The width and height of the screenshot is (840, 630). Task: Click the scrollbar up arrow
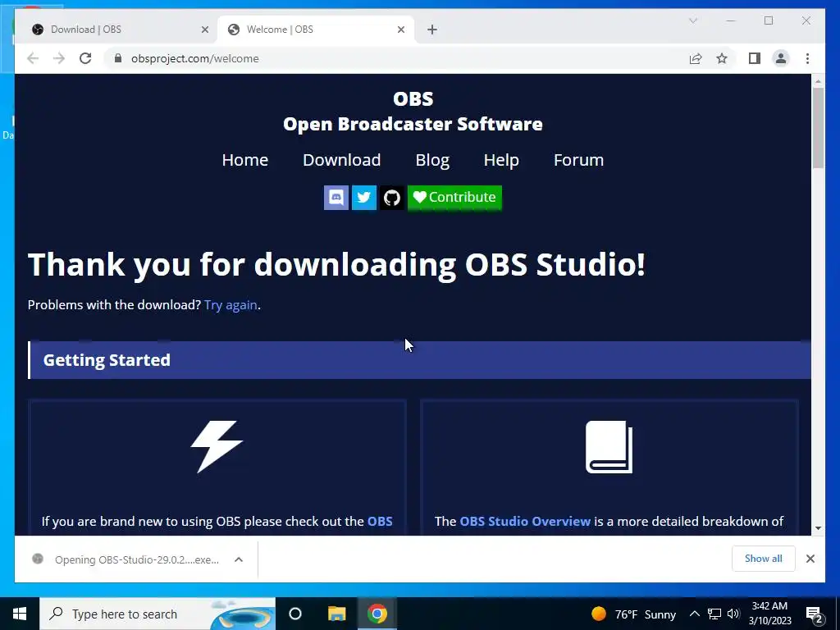pos(818,81)
